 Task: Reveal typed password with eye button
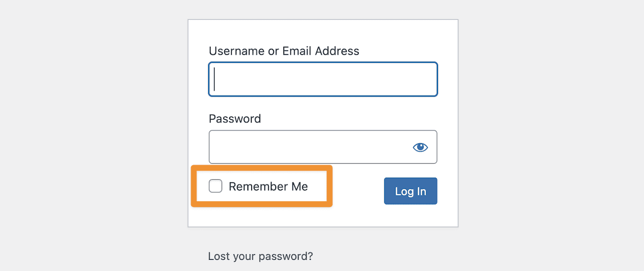420,147
